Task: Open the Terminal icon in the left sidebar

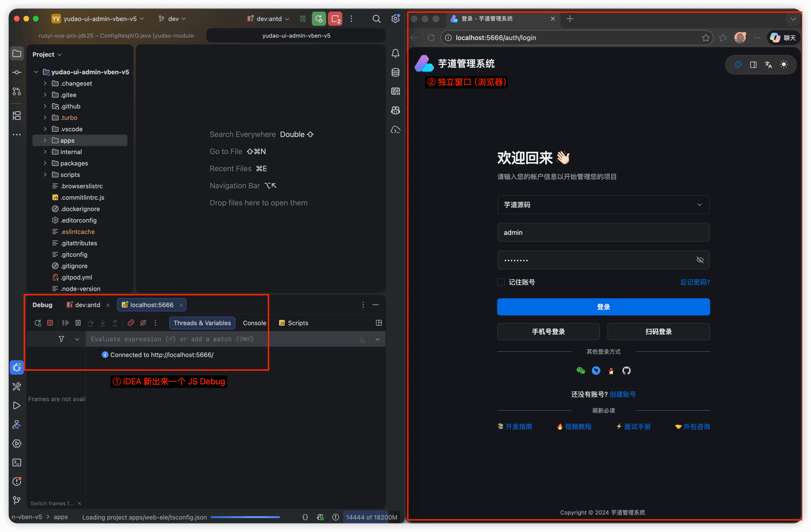Action: coord(17,462)
